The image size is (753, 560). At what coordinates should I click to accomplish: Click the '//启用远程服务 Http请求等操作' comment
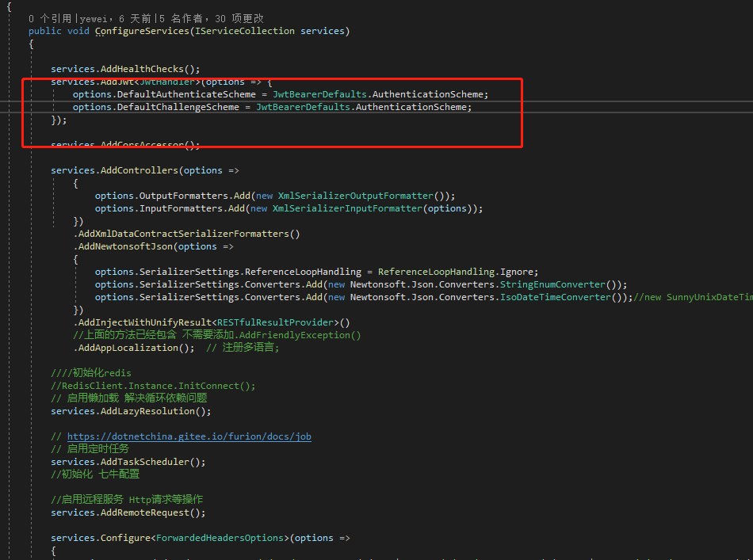[x=127, y=500]
